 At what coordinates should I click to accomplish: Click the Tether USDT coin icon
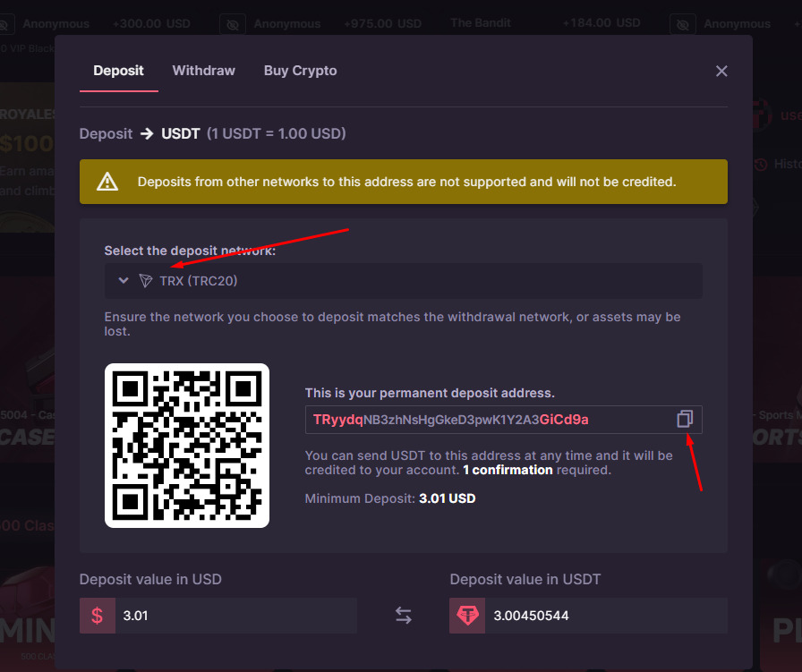click(x=467, y=616)
